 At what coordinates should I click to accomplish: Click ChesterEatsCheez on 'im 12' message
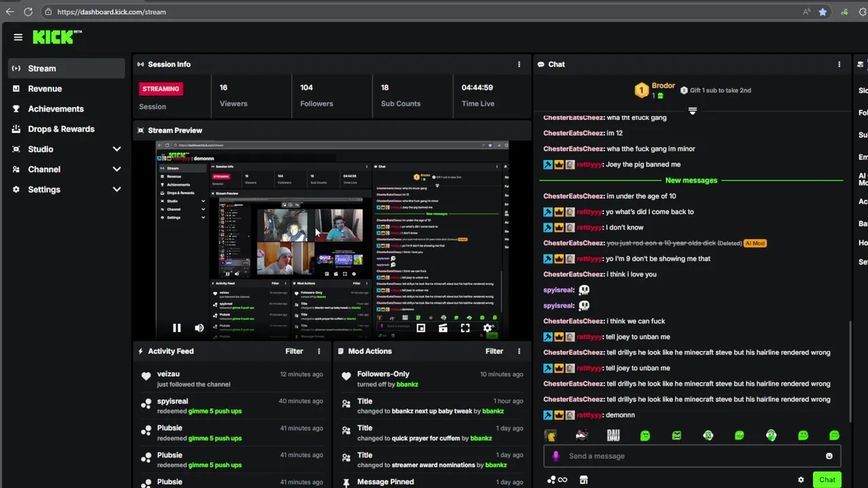coord(573,134)
